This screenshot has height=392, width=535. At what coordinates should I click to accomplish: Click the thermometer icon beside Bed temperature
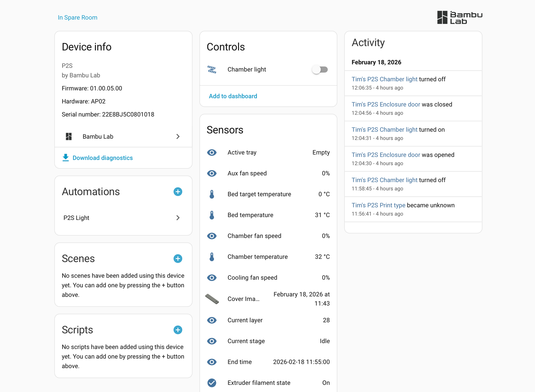pyautogui.click(x=212, y=215)
